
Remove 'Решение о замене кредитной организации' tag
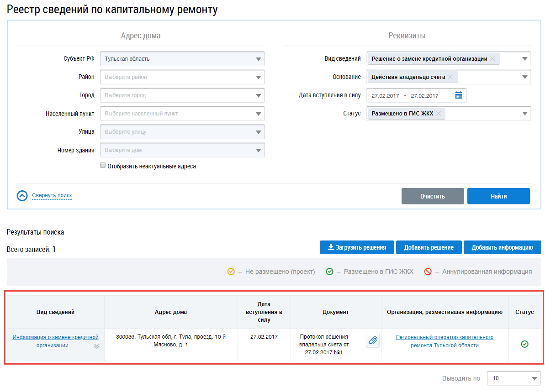[x=492, y=59]
